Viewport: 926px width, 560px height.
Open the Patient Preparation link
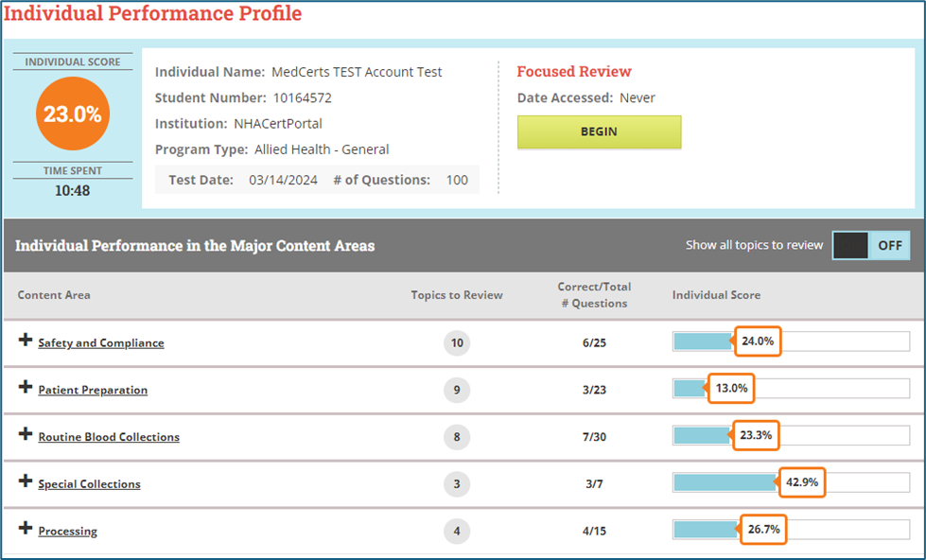(x=93, y=390)
